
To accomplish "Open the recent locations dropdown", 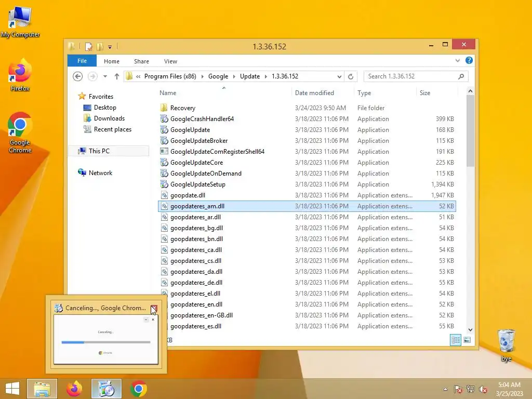I will (x=105, y=76).
